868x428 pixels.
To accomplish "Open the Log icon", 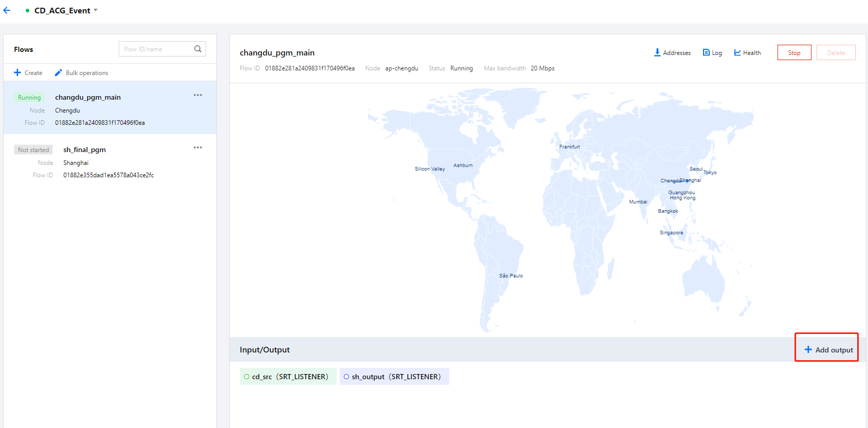I will (x=707, y=52).
